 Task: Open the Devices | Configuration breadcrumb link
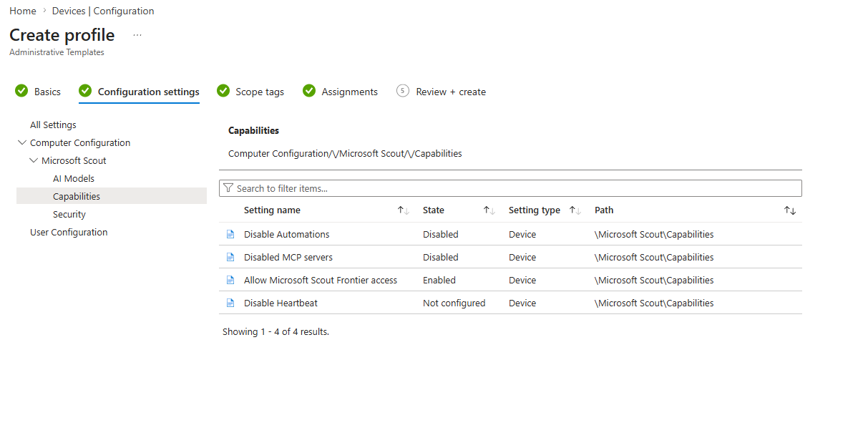103,11
